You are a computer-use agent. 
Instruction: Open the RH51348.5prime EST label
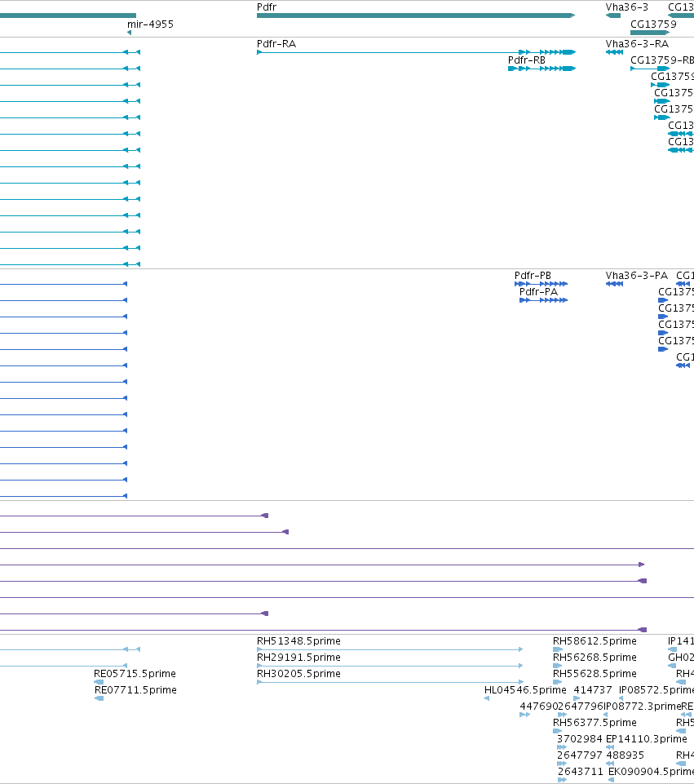click(298, 641)
